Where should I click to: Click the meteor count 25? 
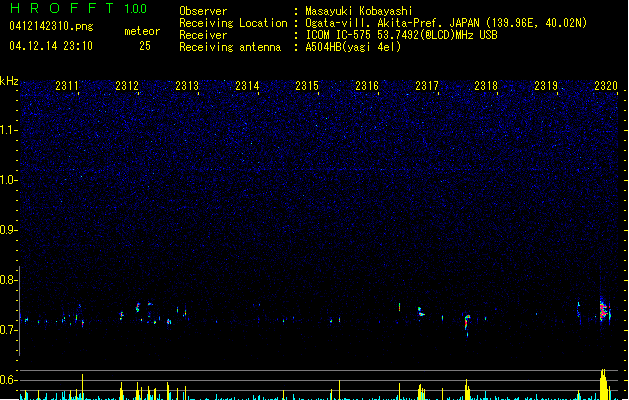[x=145, y=46]
